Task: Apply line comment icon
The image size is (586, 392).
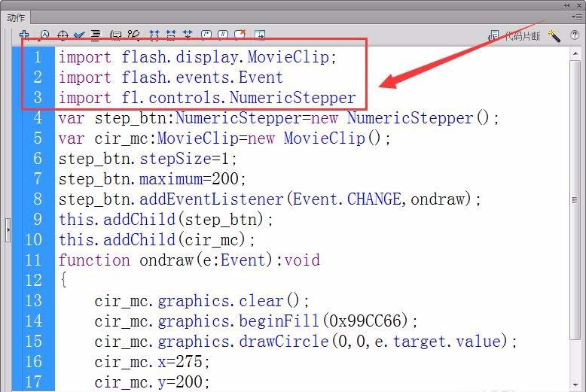Action: pyautogui.click(x=223, y=35)
